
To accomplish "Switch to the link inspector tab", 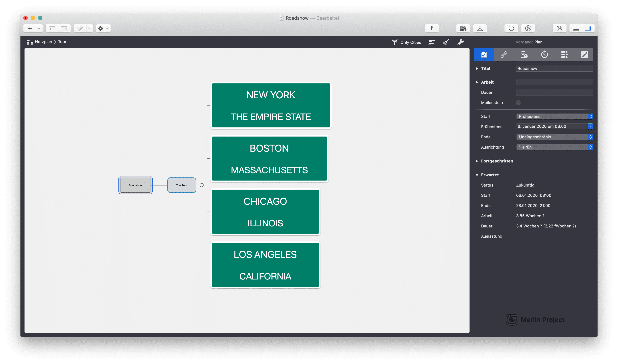I will 504,54.
